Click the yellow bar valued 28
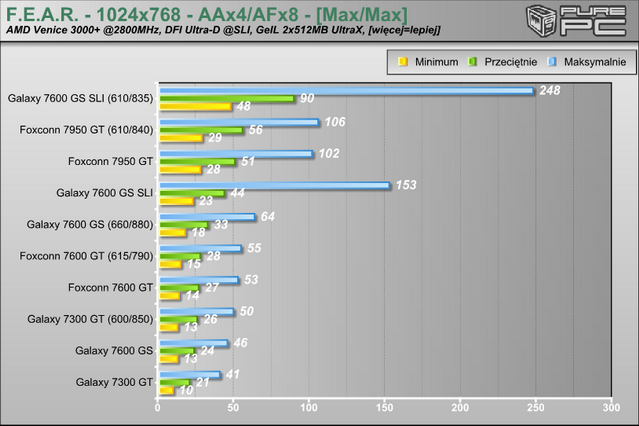This screenshot has width=639, height=426. point(180,170)
